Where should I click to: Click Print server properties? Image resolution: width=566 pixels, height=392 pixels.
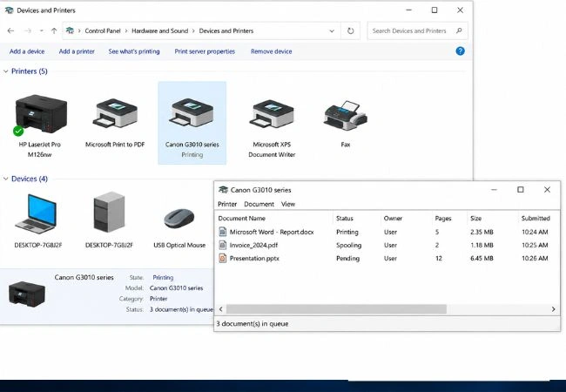(x=205, y=51)
